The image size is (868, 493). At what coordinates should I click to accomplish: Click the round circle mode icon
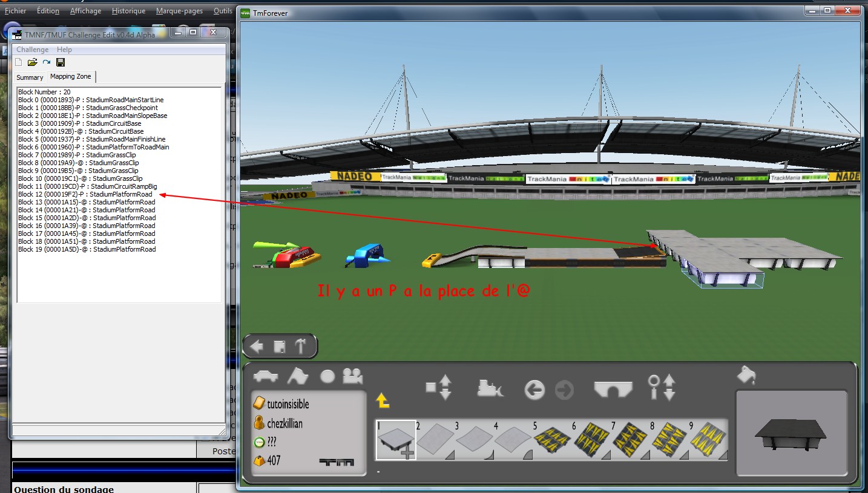(327, 376)
